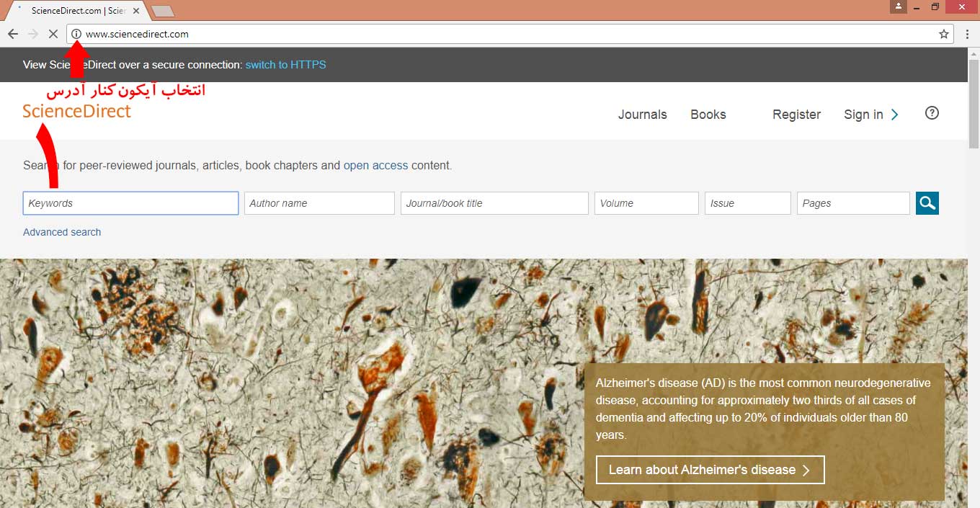Click the browser back arrow
This screenshot has height=508, width=980.
(x=12, y=34)
